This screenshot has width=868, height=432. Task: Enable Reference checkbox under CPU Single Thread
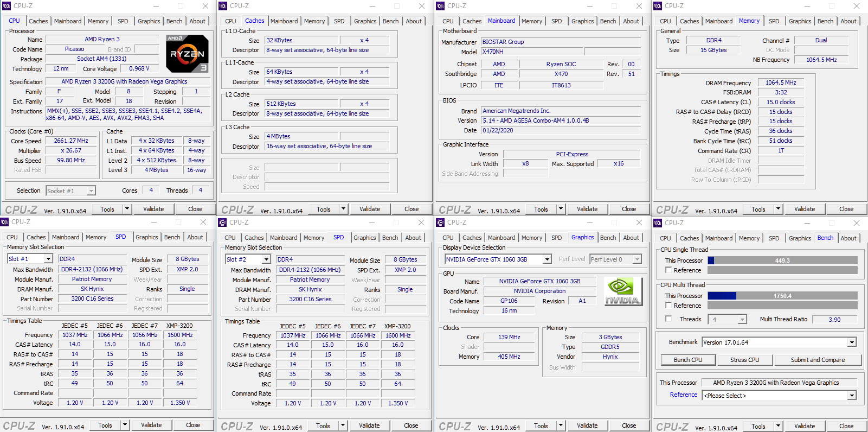click(x=668, y=270)
